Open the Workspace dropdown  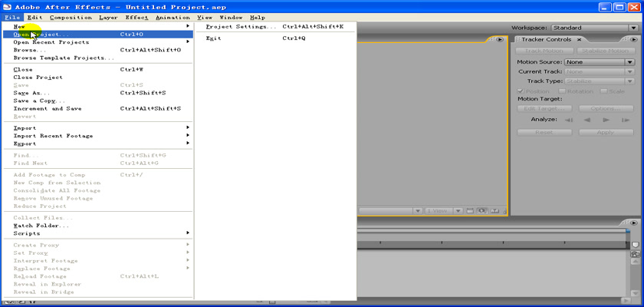coord(594,28)
